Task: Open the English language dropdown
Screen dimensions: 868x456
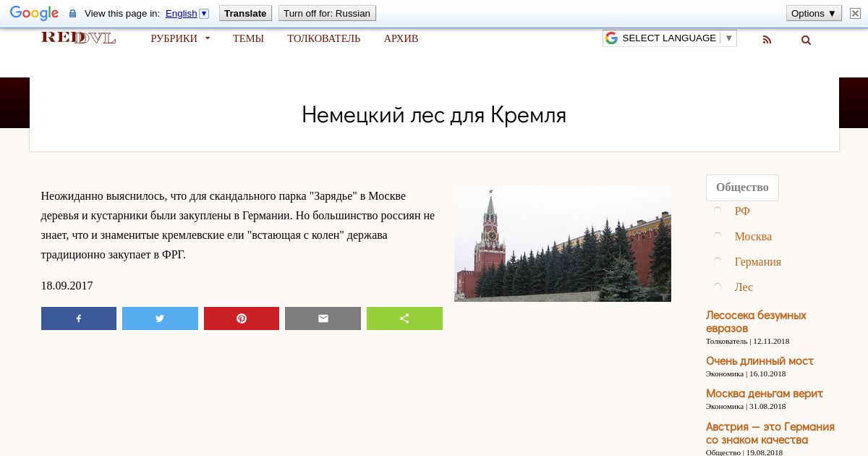Action: tap(187, 13)
